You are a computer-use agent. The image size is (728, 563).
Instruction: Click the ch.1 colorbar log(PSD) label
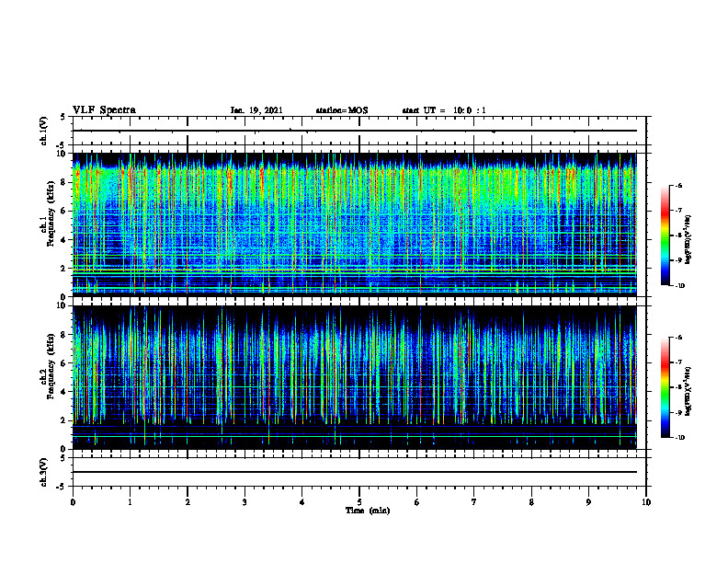click(688, 240)
